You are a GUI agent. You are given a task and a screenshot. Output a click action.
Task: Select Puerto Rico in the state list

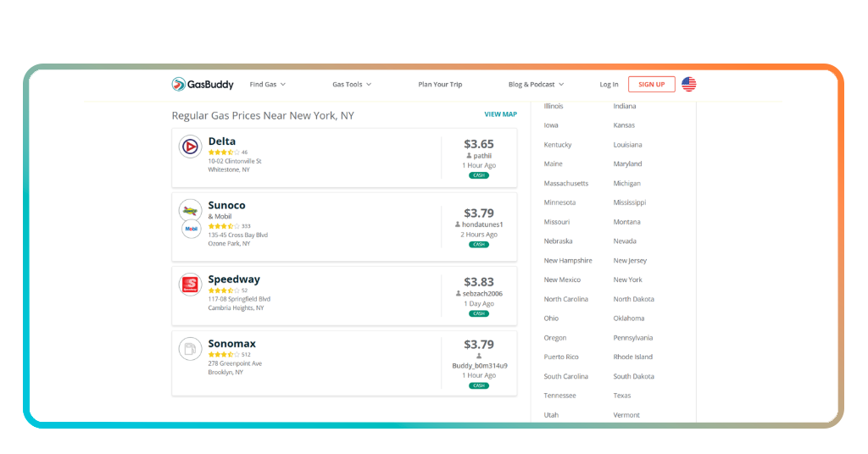(561, 357)
